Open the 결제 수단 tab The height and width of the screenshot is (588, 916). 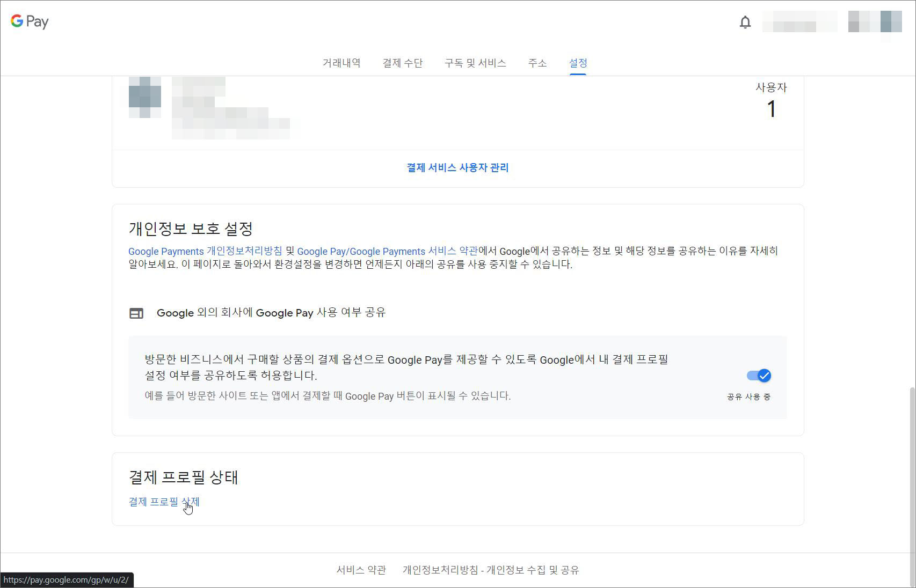coord(402,63)
